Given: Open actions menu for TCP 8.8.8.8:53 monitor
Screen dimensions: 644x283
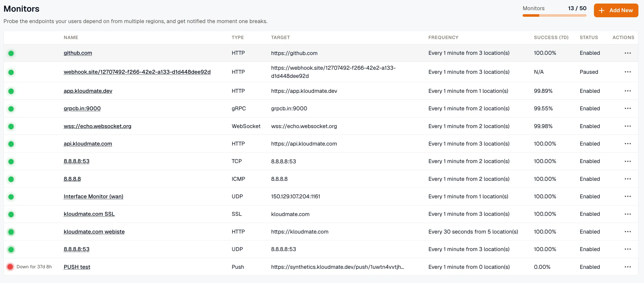Looking at the screenshot, I should 628,161.
